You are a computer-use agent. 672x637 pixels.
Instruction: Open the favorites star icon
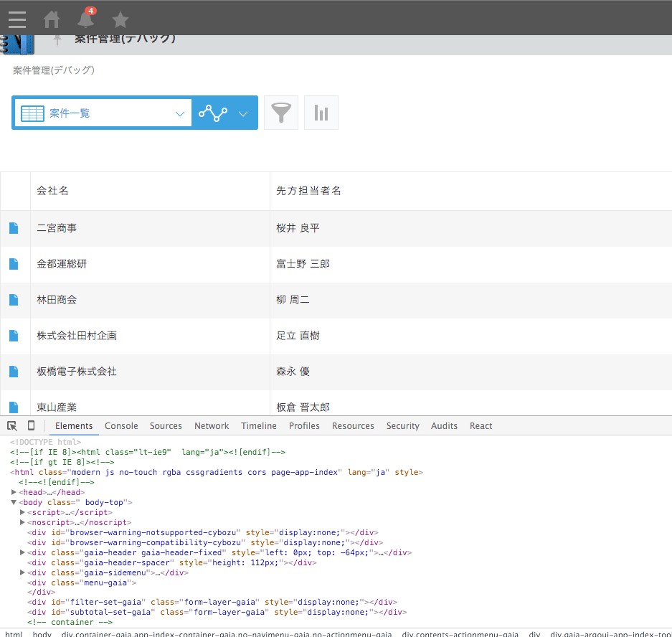[x=120, y=19]
